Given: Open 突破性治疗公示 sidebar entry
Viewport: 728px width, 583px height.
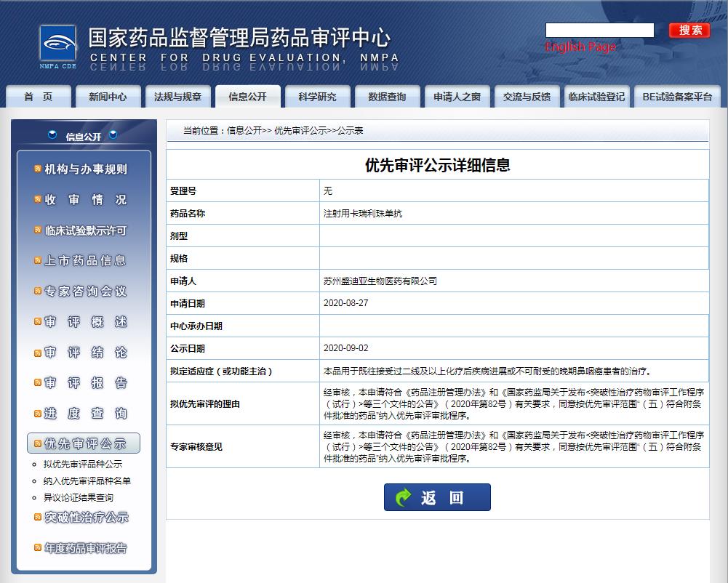Looking at the screenshot, I should (x=87, y=517).
